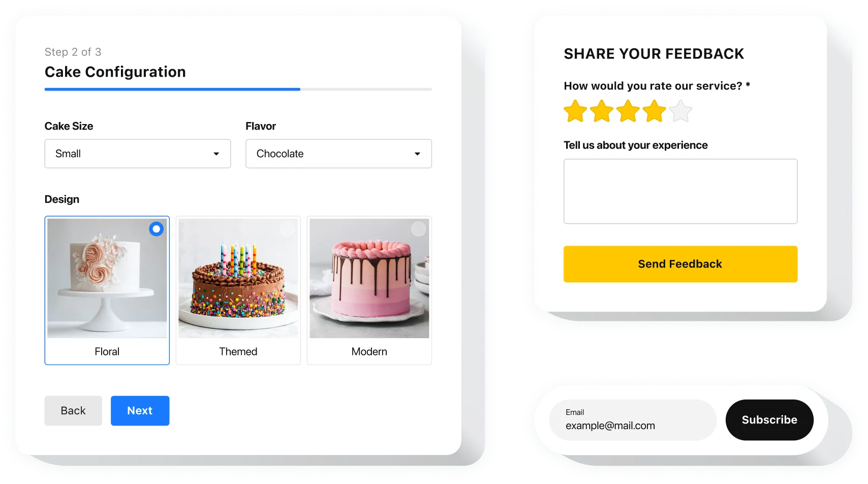Pick the Modern design radio button

point(419,229)
